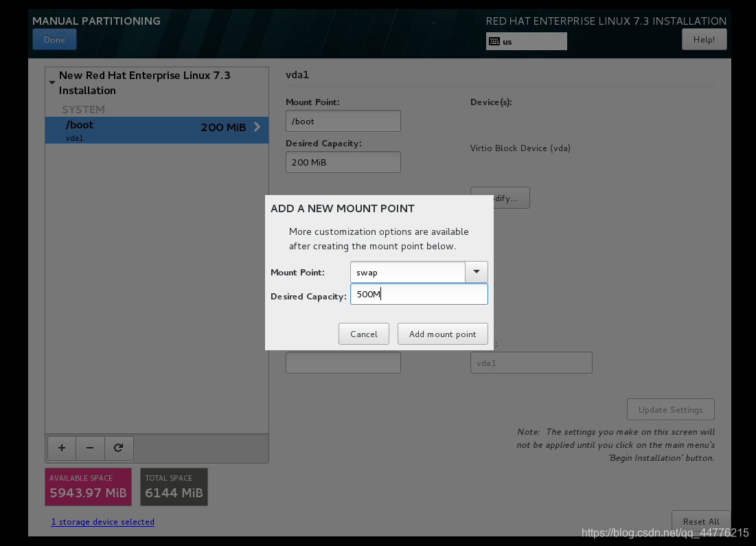Open the Mount Point dropdown arrow in dialog

click(x=477, y=272)
